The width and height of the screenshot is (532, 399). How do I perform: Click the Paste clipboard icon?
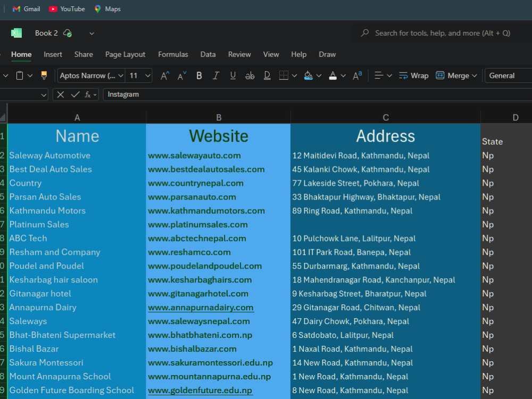[20, 76]
